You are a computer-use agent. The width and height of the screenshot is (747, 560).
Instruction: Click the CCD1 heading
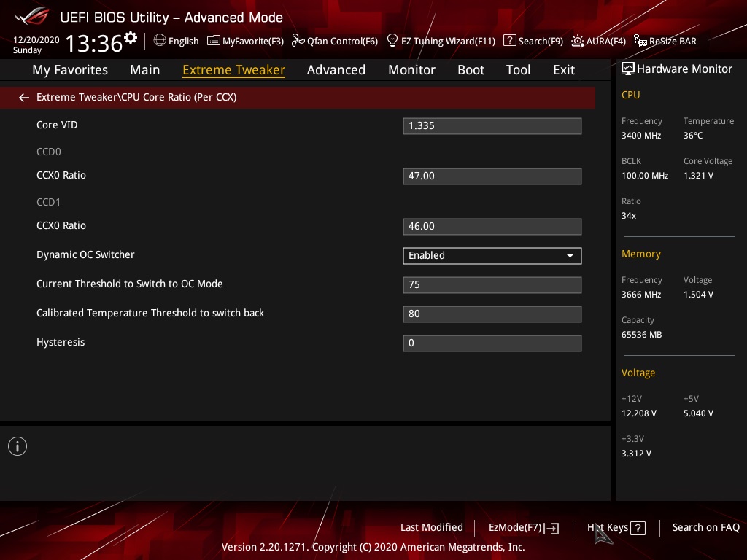click(x=49, y=203)
